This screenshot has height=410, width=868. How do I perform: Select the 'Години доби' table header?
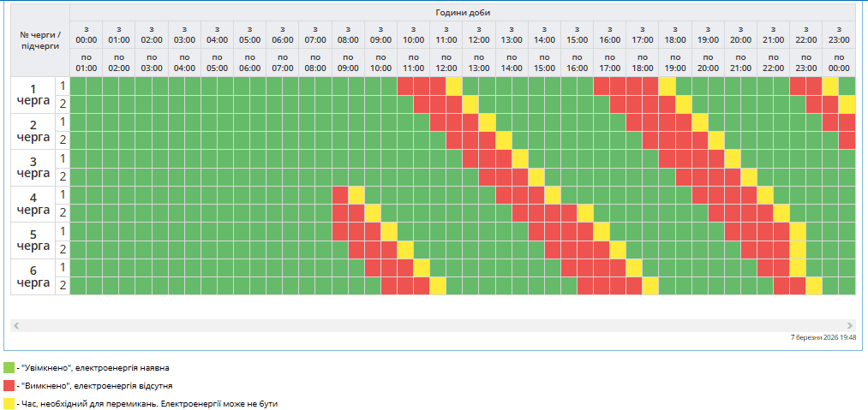click(462, 12)
